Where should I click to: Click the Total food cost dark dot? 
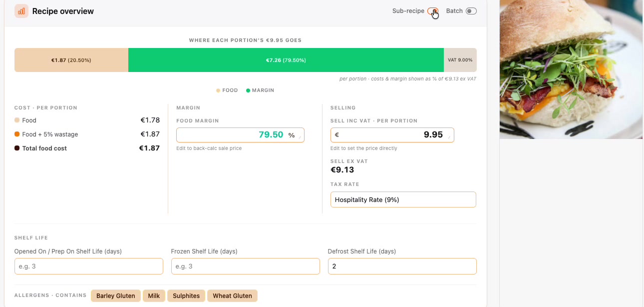coord(17,148)
